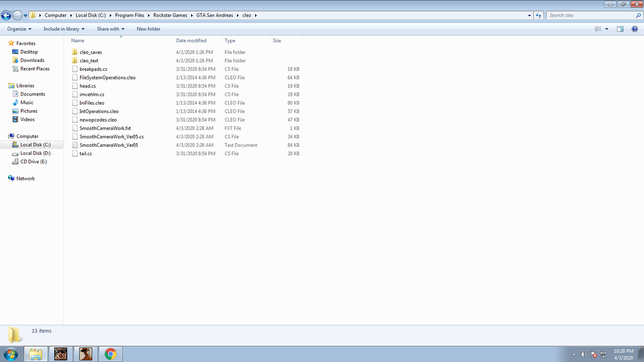Select the IntOperations.cleo file icon
644x362 pixels.
click(x=75, y=112)
